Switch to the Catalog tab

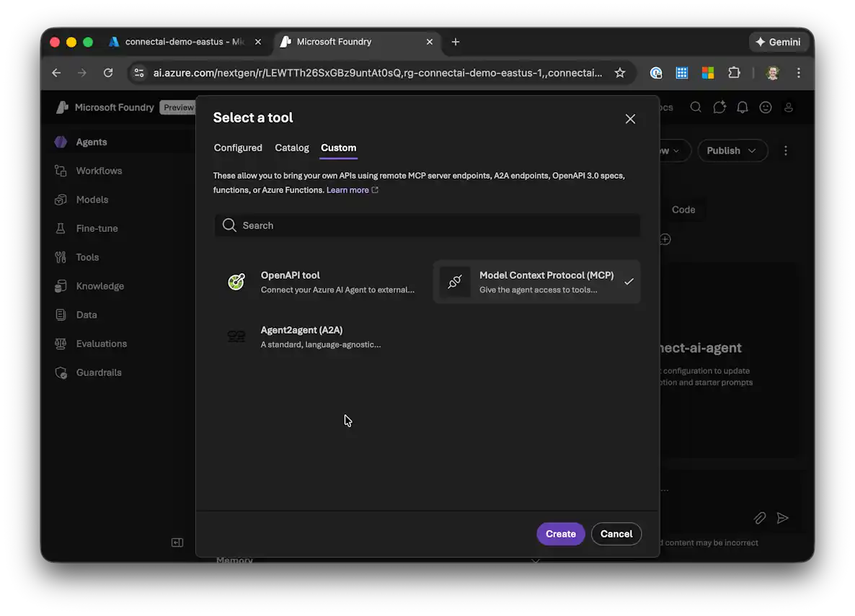pyautogui.click(x=292, y=148)
